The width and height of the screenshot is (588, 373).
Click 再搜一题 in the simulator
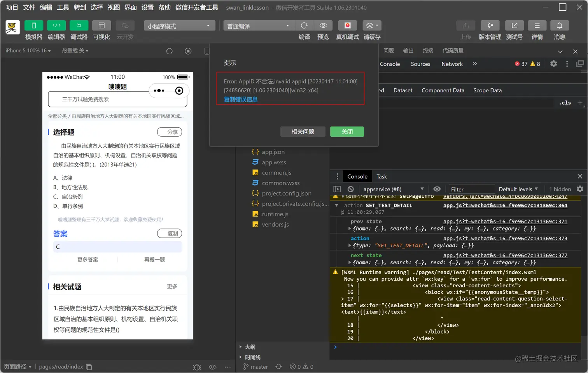(x=154, y=260)
